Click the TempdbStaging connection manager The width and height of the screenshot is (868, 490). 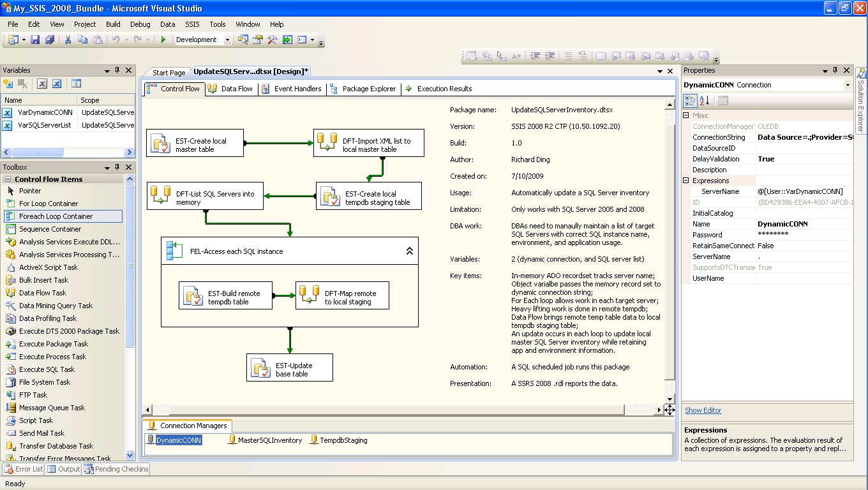pyautogui.click(x=338, y=440)
